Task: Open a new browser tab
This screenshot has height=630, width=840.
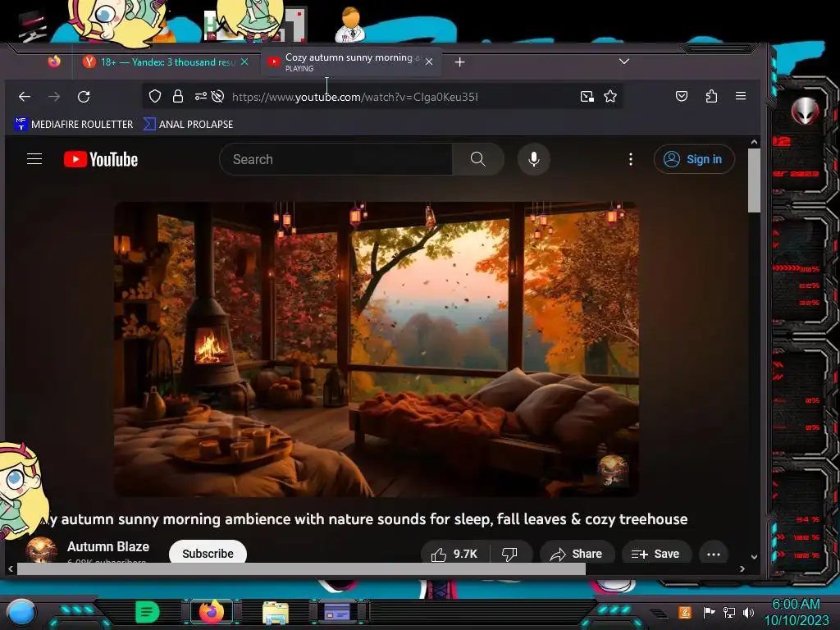Action: (x=459, y=62)
